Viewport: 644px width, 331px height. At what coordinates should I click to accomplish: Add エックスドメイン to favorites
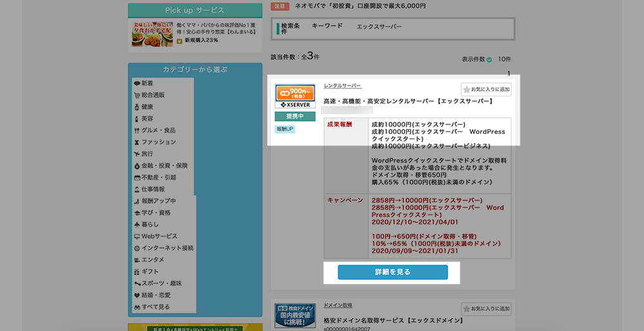[x=486, y=308]
